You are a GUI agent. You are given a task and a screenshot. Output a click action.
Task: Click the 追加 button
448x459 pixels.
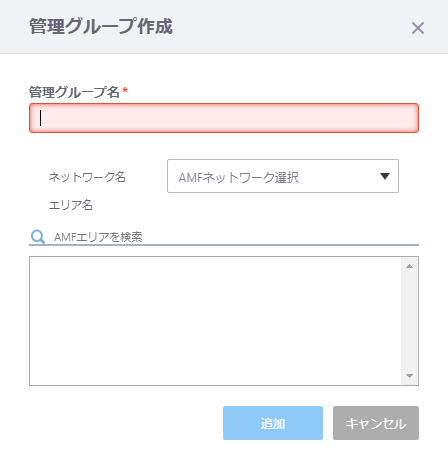tap(273, 423)
